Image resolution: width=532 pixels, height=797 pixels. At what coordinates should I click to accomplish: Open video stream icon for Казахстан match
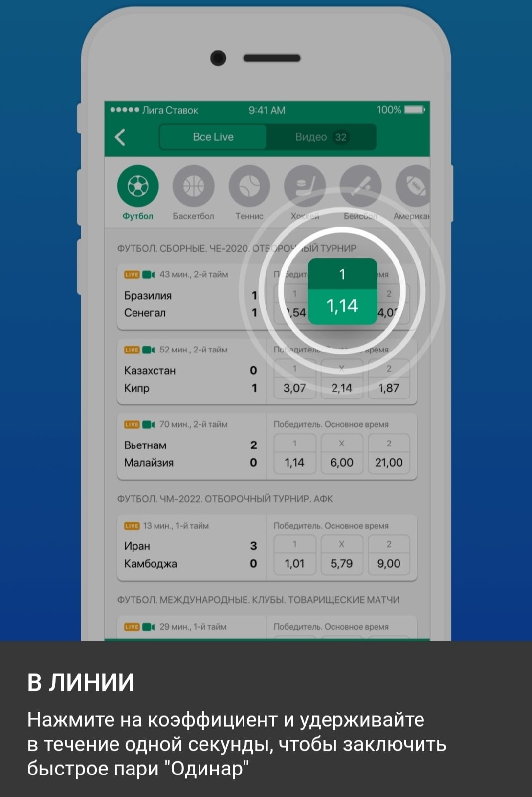point(149,350)
